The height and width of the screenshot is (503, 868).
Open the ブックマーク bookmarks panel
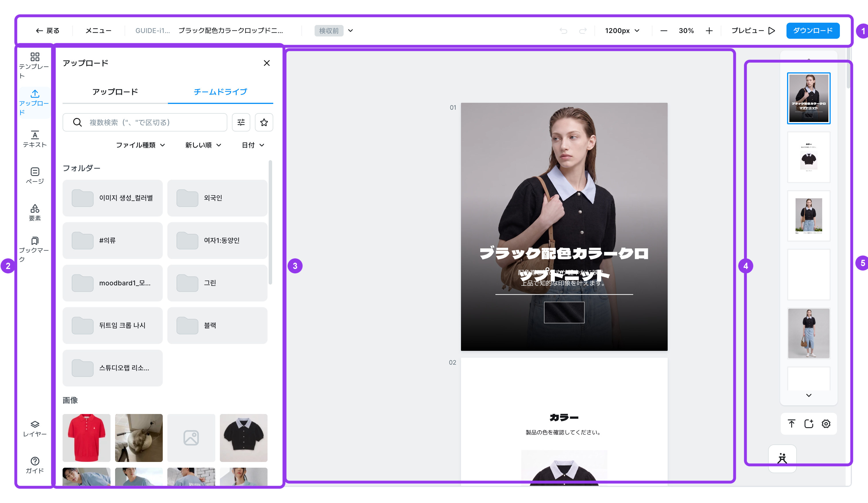coord(34,249)
